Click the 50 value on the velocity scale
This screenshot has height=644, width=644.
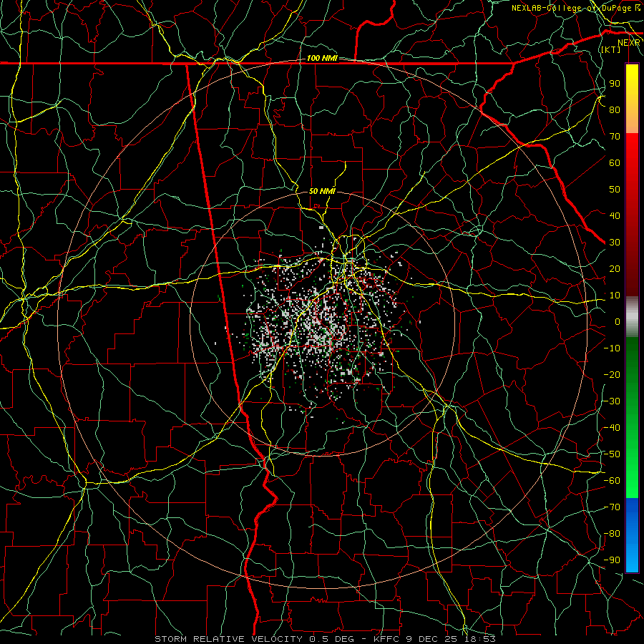click(x=615, y=190)
